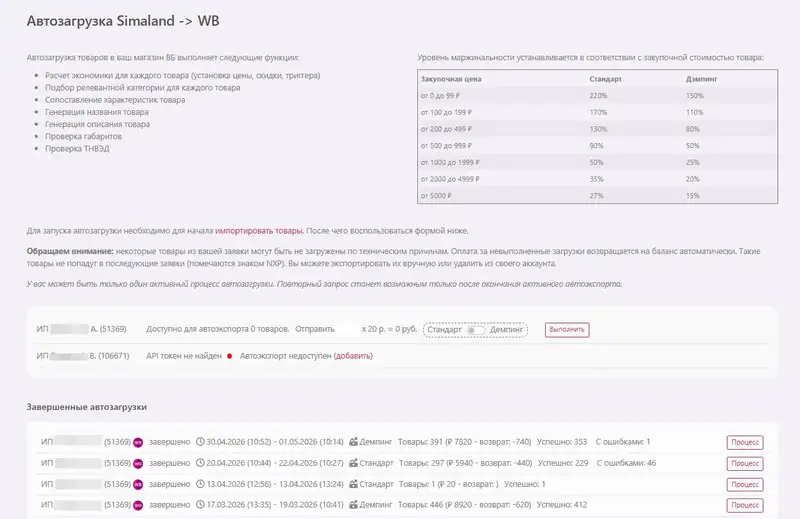Image resolution: width=800 pixels, height=519 pixels.
Task: Click the clock icon before 17.03.2026 (13:35)
Action: point(200,505)
